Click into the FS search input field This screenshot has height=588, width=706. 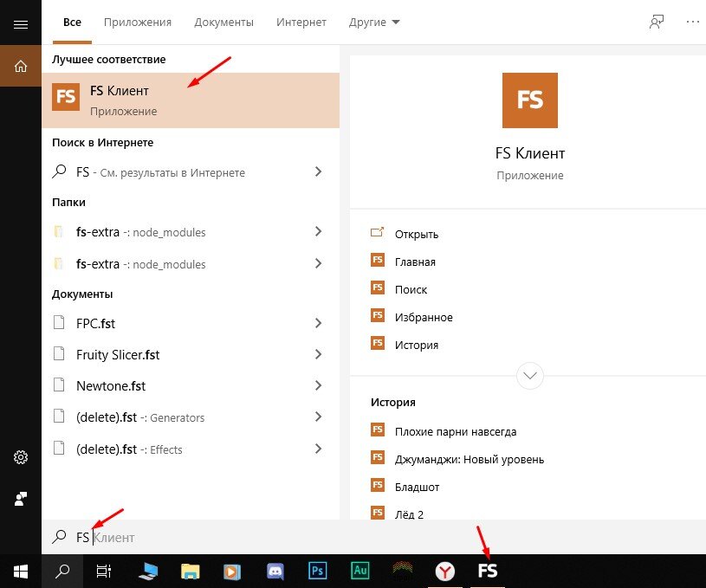373,537
